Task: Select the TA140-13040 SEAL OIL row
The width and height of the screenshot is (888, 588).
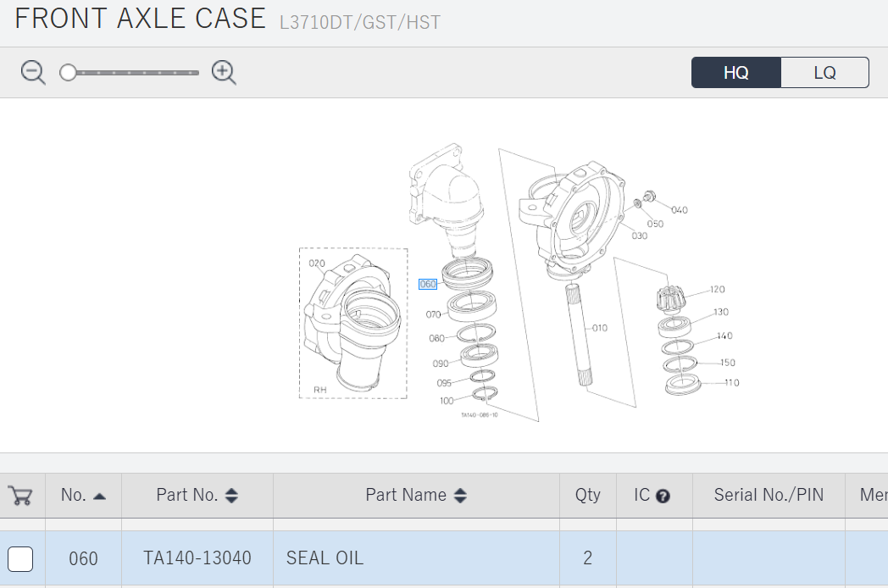Action: tap(444, 558)
